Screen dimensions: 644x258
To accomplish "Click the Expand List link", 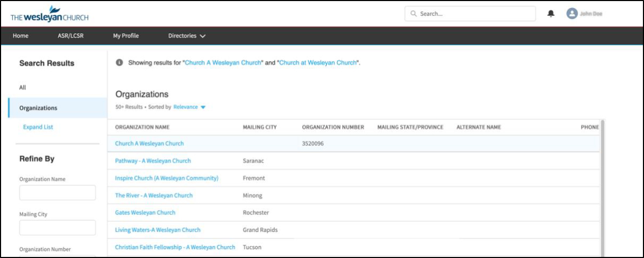I will click(x=38, y=127).
